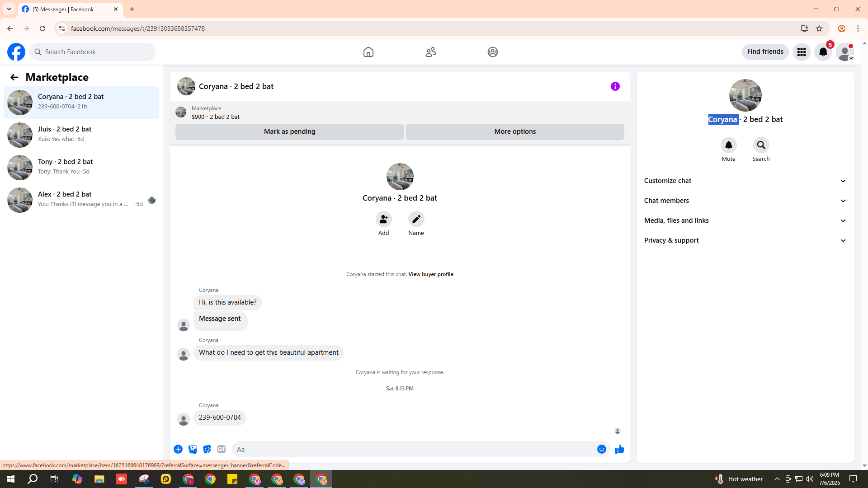Open the Groups icon in top navigation

coord(493,52)
